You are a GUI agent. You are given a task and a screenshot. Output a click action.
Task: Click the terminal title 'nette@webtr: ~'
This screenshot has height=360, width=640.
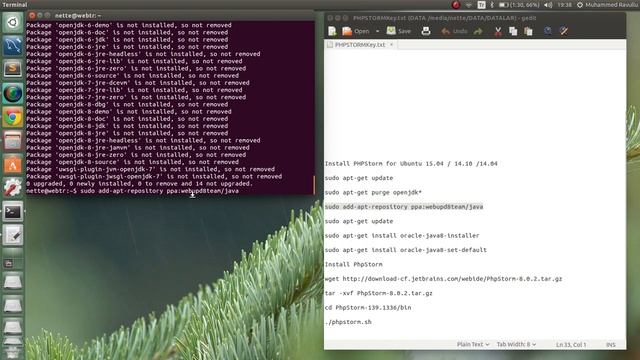[78, 16]
